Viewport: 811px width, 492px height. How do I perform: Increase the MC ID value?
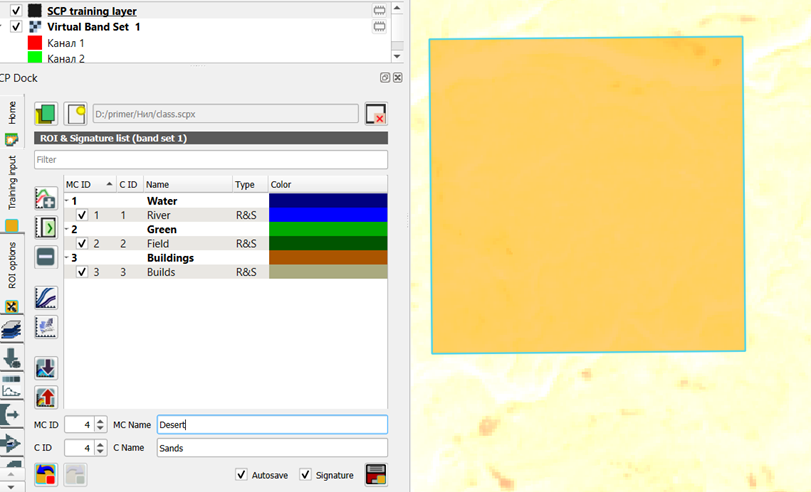pyautogui.click(x=100, y=421)
